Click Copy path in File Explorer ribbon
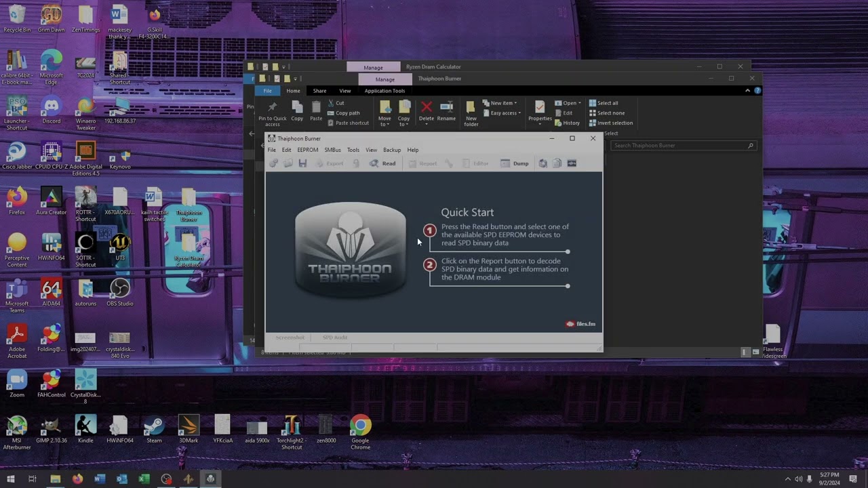The height and width of the screenshot is (488, 868). click(344, 113)
